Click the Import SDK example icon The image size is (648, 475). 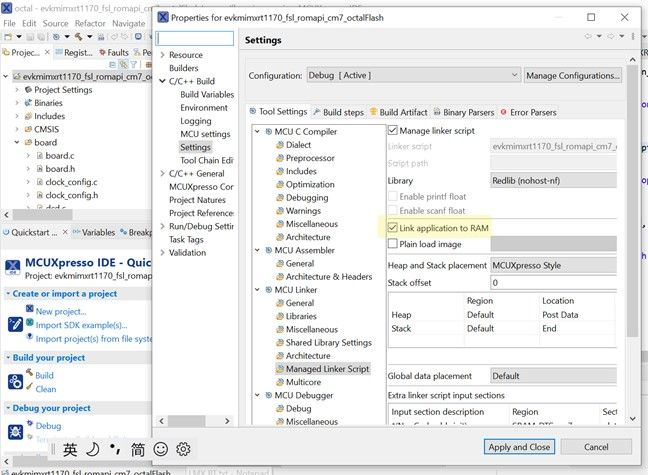click(x=30, y=322)
